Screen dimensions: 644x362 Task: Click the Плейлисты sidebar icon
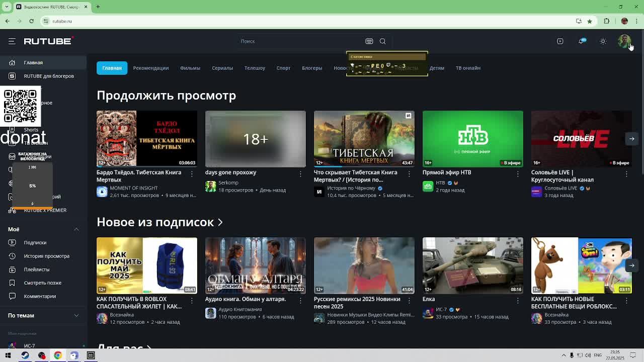coord(12,269)
